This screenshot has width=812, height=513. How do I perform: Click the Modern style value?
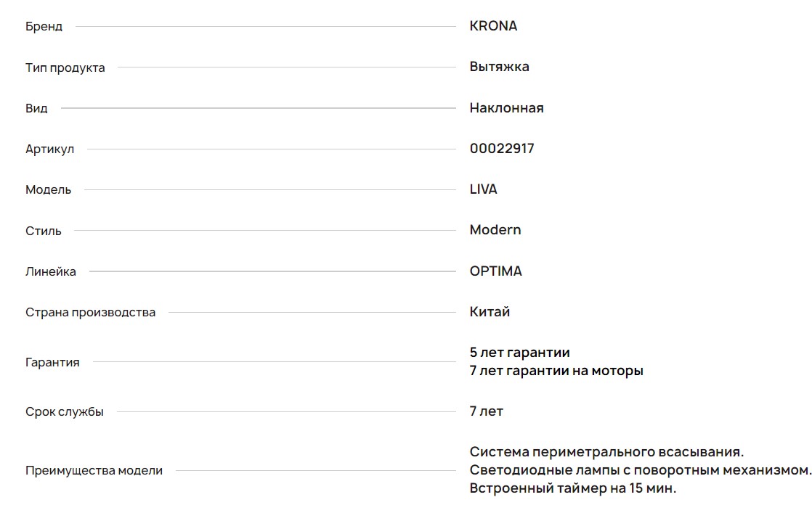(x=495, y=230)
